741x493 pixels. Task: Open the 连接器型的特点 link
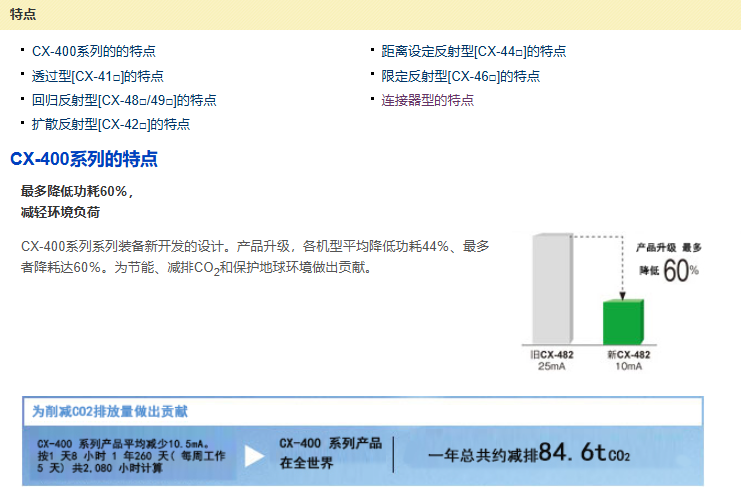click(427, 100)
